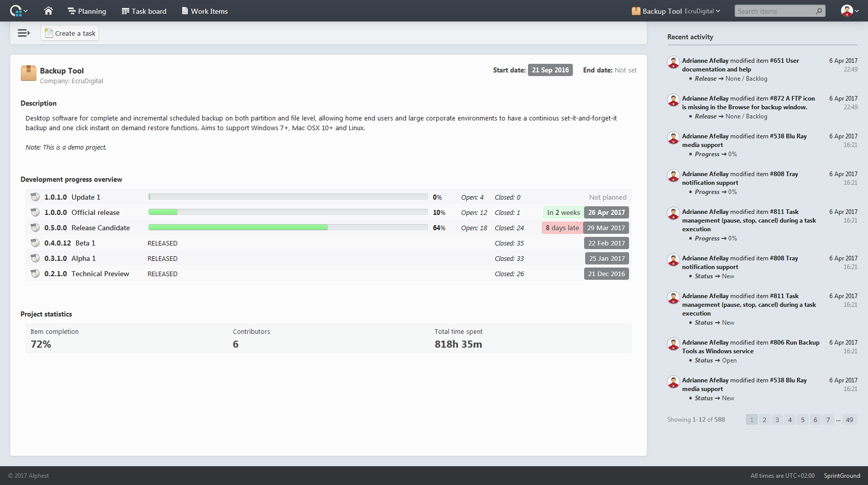This screenshot has width=868, height=485.
Task: Click the 818h 35m total time value
Action: tap(459, 345)
